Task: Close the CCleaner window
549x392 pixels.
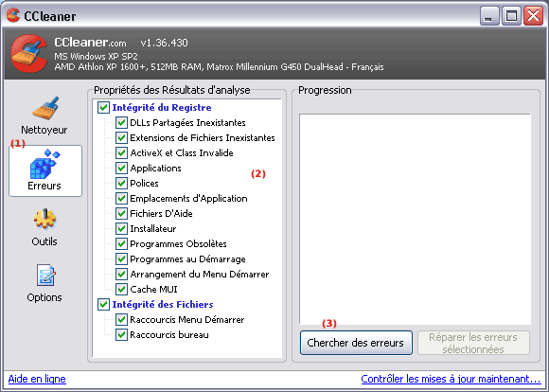Action: click(x=533, y=15)
